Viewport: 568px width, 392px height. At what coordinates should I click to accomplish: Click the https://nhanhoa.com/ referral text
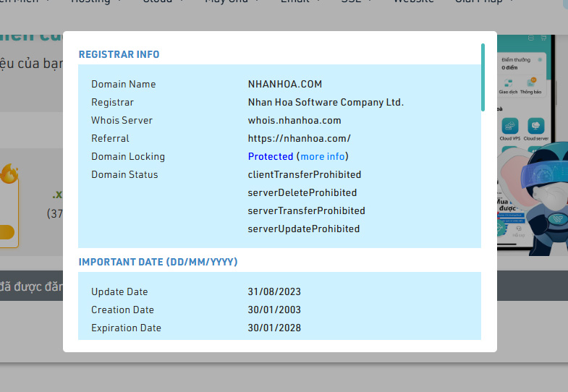299,138
